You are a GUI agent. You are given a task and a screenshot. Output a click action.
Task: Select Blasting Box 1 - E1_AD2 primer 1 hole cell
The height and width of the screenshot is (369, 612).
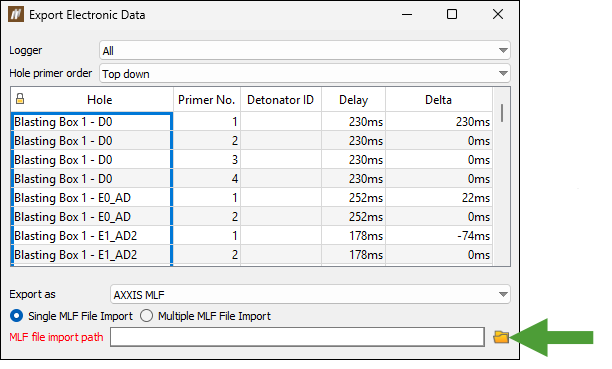pos(92,236)
